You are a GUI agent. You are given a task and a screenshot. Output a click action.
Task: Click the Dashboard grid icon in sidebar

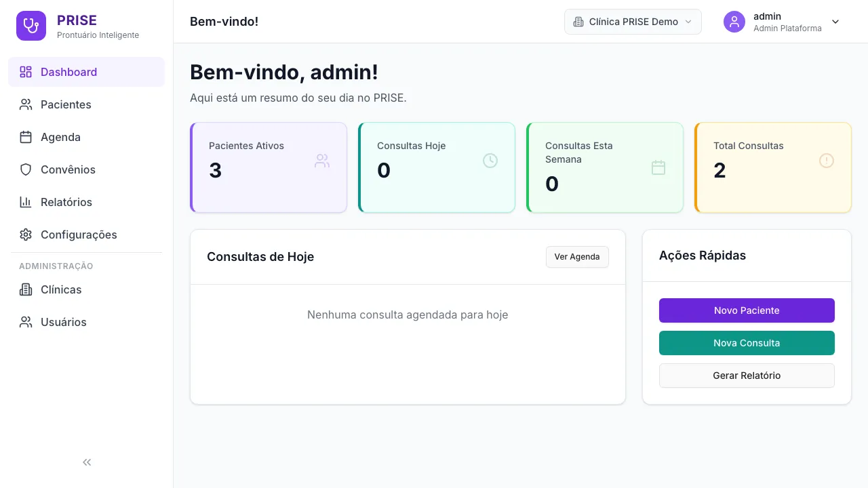pos(26,71)
